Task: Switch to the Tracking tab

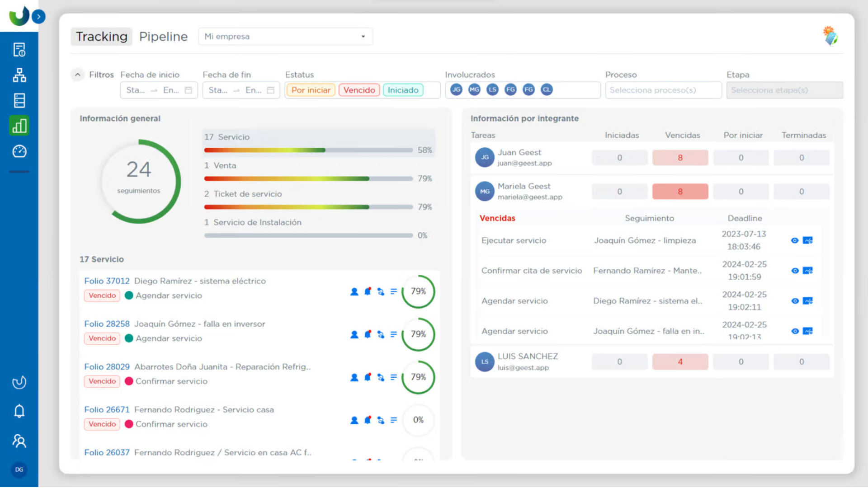Action: tap(101, 37)
